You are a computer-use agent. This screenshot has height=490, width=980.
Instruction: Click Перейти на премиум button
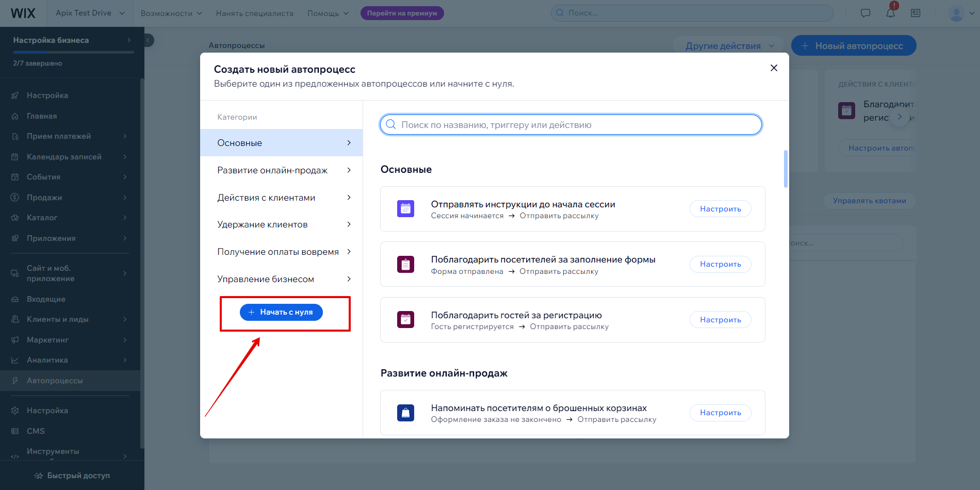click(x=402, y=13)
